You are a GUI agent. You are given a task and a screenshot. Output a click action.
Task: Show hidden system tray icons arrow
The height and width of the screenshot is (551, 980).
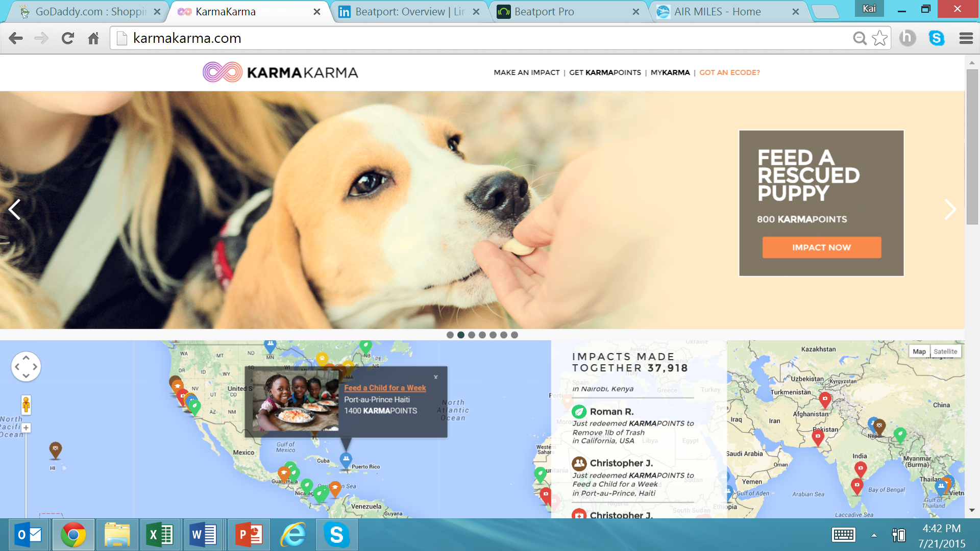pyautogui.click(x=874, y=535)
